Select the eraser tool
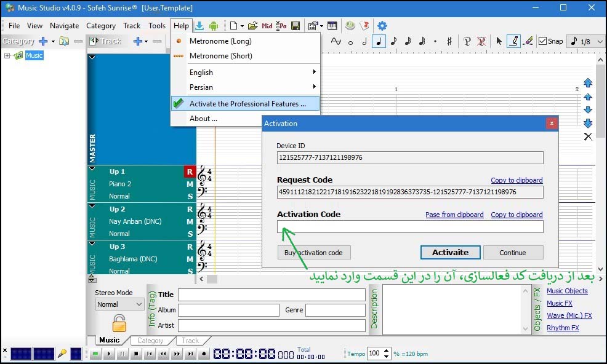The image size is (607, 364). click(x=528, y=41)
